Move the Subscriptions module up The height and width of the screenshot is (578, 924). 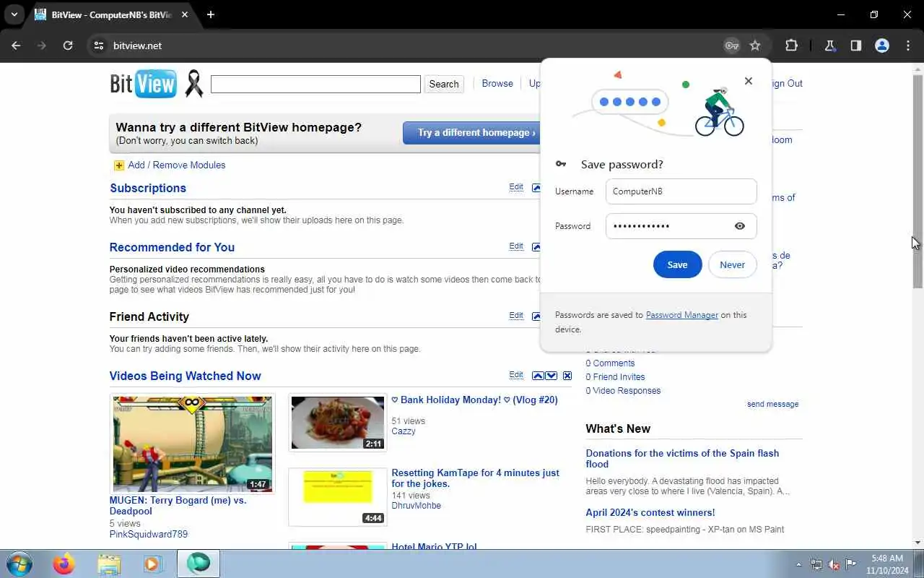pyautogui.click(x=536, y=188)
